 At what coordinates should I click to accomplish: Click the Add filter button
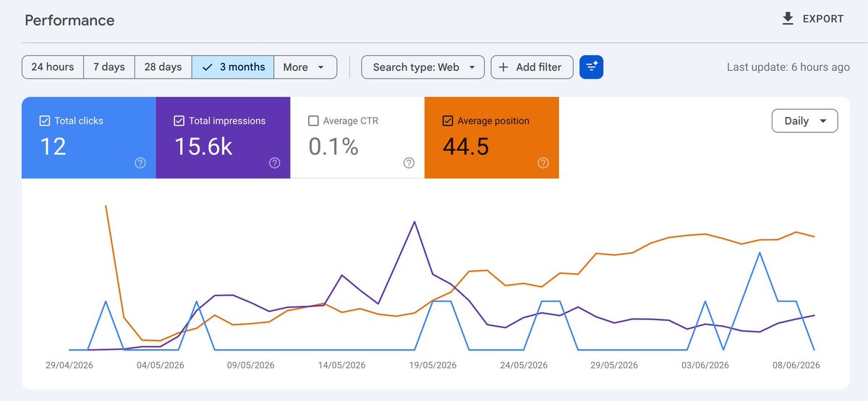[532, 67]
